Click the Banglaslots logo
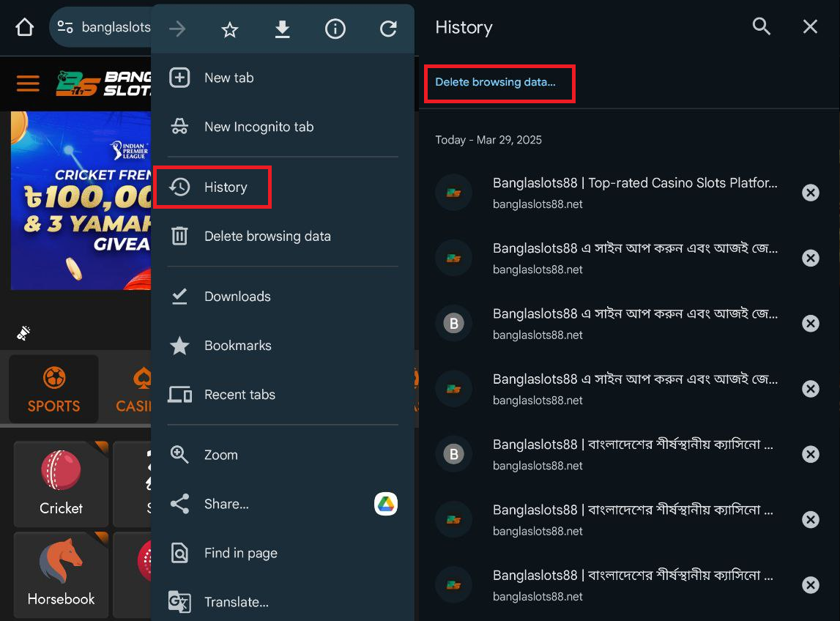The height and width of the screenshot is (621, 840). pos(103,83)
